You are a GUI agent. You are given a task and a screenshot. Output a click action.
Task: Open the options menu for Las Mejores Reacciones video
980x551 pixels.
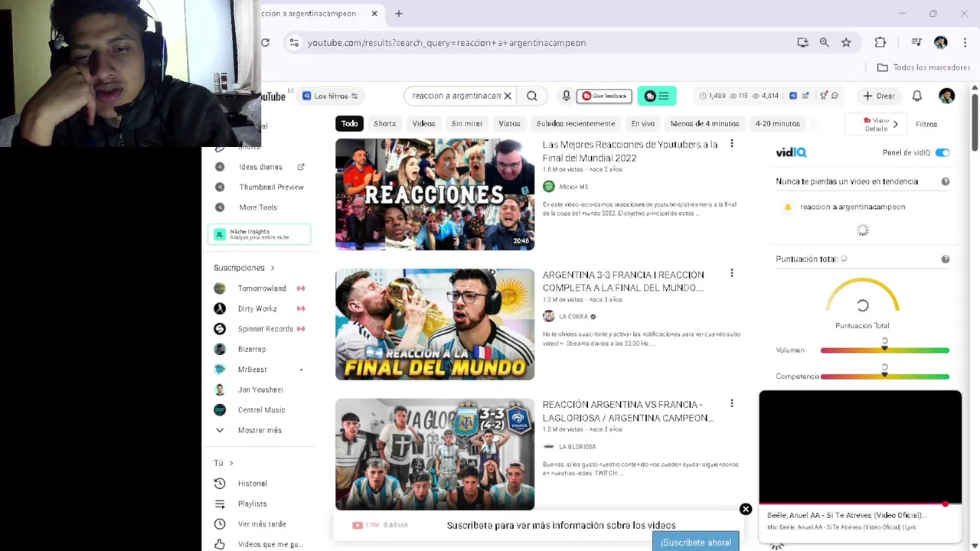[732, 144]
